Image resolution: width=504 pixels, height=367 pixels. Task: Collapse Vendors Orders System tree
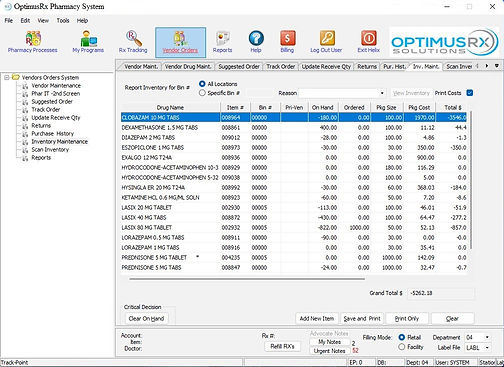(6, 77)
